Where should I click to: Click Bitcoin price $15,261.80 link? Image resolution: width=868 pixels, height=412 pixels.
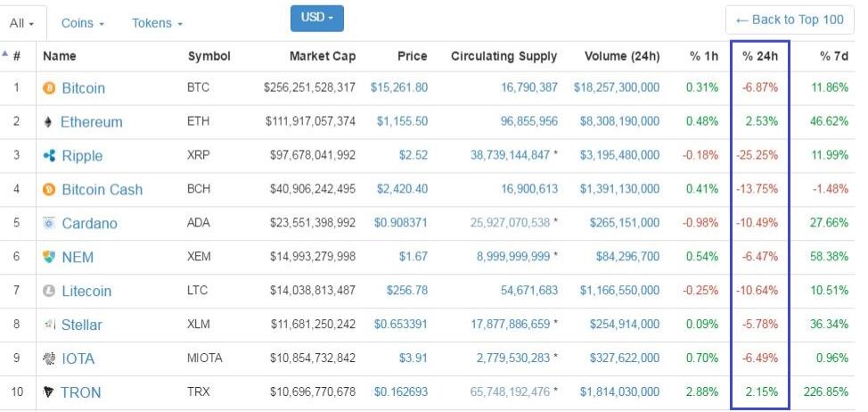tap(398, 88)
